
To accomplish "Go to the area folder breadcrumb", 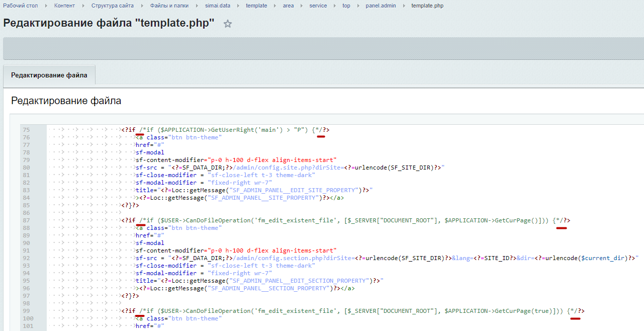I will point(288,6).
